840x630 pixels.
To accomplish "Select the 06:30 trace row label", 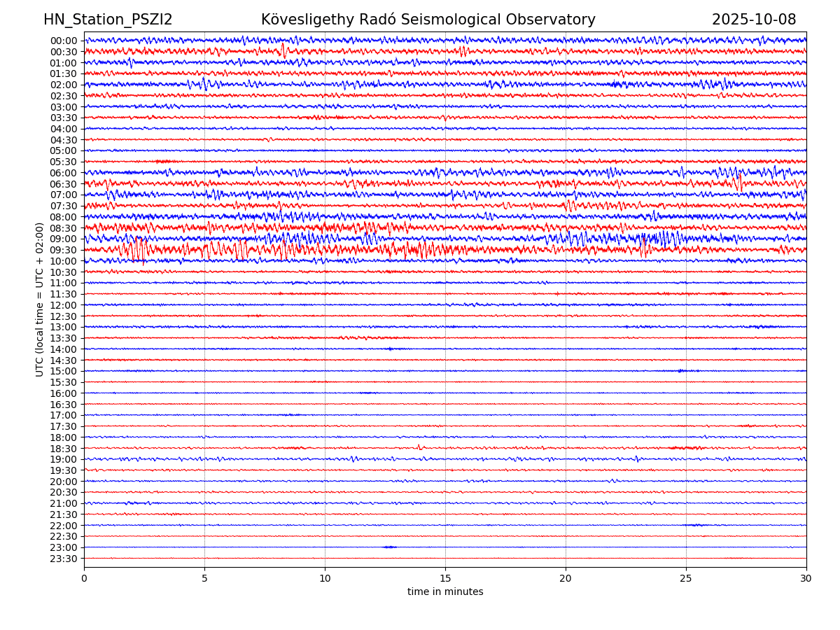I will pos(64,184).
